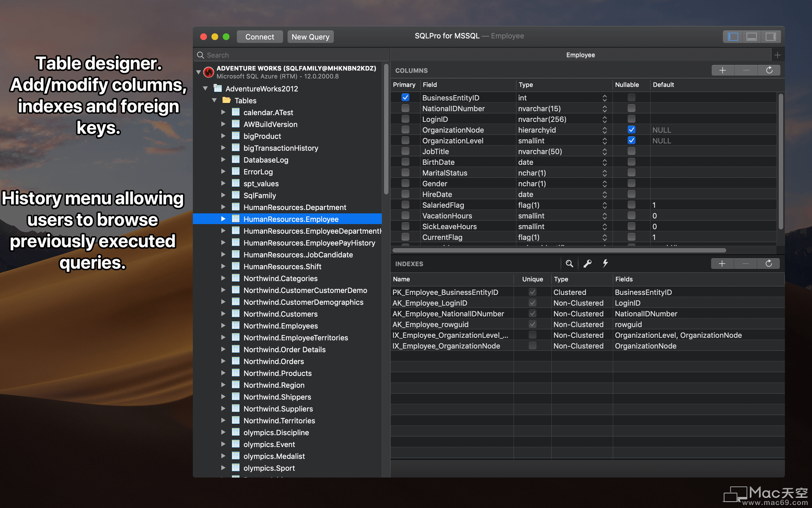Click the Adventure Works server connection icon
Screen dimensions: 812x508
click(208, 72)
